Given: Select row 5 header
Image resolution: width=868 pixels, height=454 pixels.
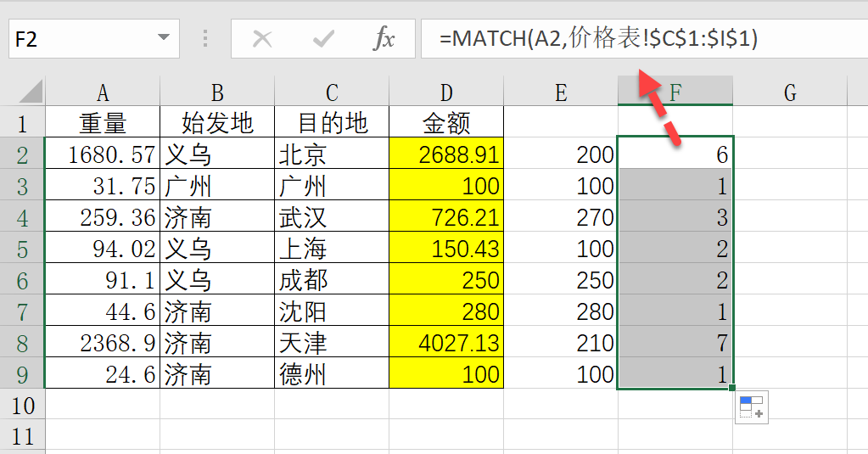Looking at the screenshot, I should (22, 248).
